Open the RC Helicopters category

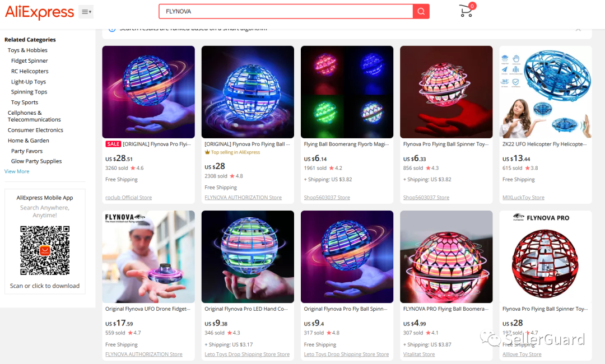30,71
